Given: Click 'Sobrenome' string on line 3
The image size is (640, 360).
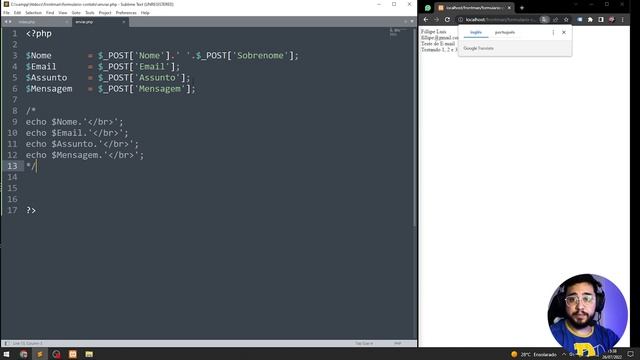Looking at the screenshot, I should point(260,56).
